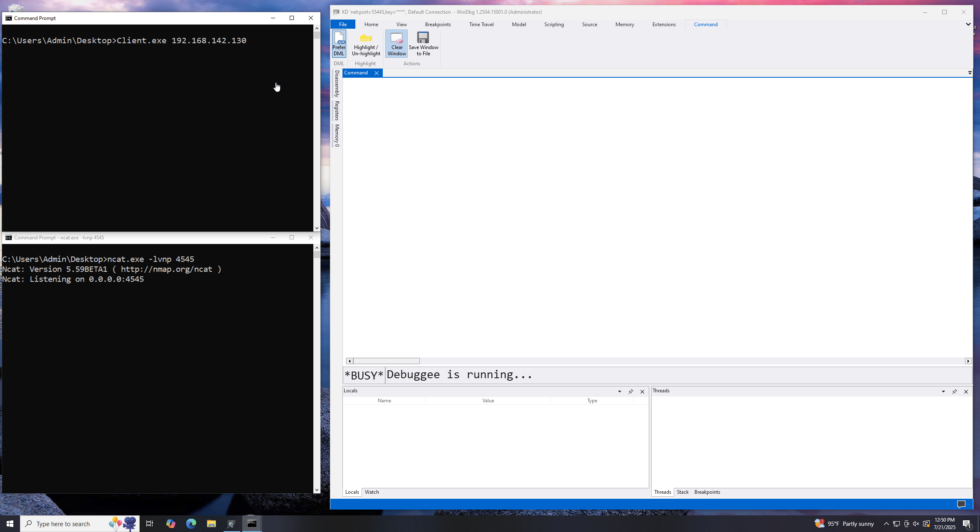Switch to the Extensions ribbon tab
This screenshot has height=532, width=980.
click(664, 25)
